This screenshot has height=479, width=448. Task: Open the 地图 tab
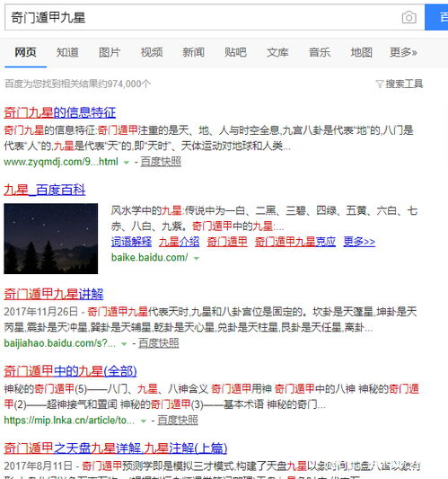pos(361,52)
